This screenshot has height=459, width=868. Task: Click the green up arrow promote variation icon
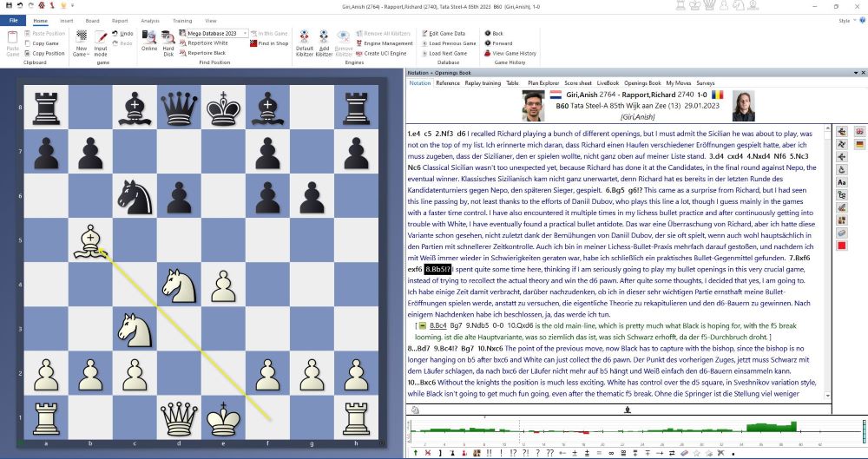pos(416,453)
